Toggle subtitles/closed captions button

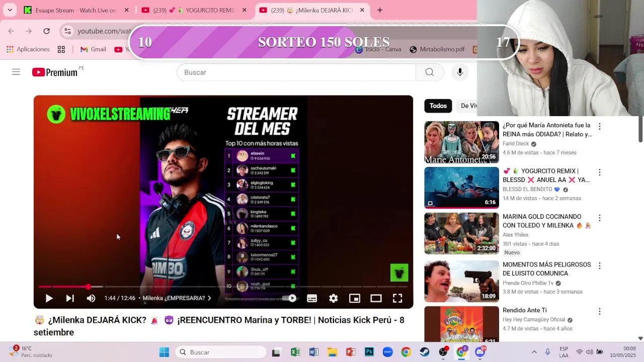click(312, 298)
